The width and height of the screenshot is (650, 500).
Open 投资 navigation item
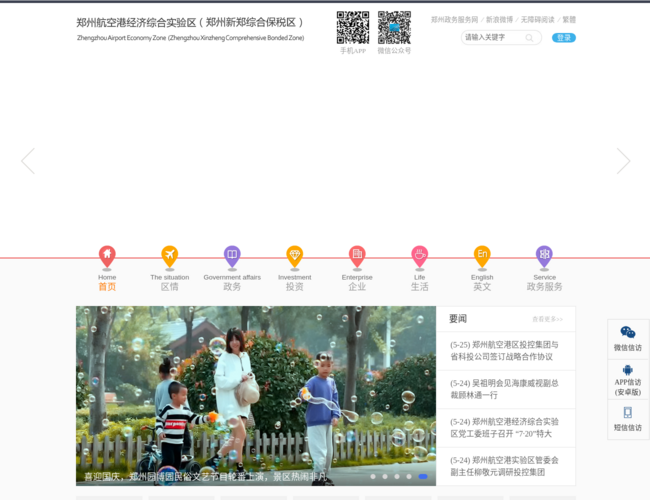[x=295, y=286]
